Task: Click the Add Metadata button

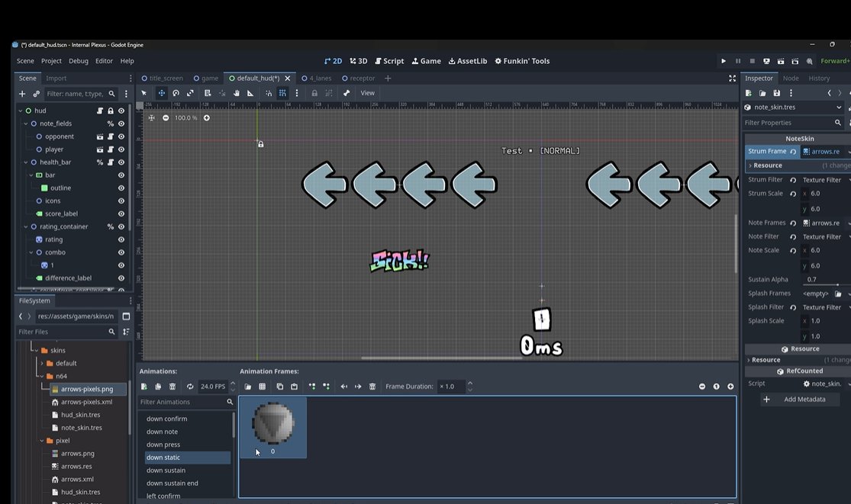Action: click(x=798, y=400)
